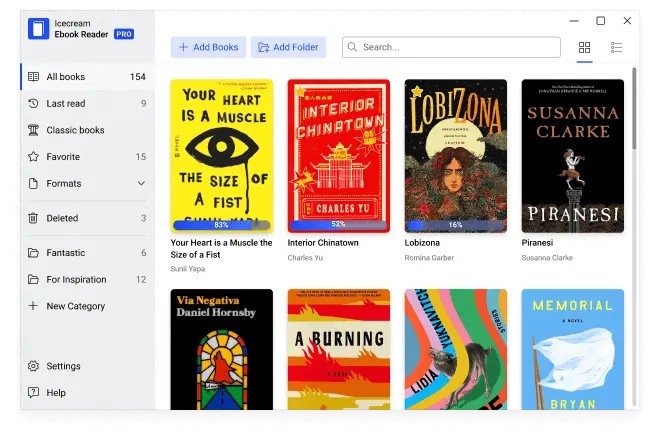Click the All books open-book icon
660x440 pixels.
[x=33, y=77]
